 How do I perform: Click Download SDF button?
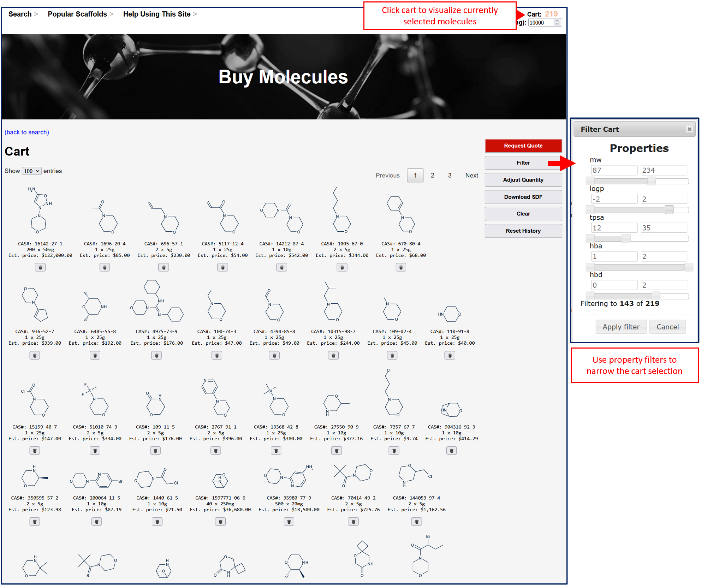523,197
